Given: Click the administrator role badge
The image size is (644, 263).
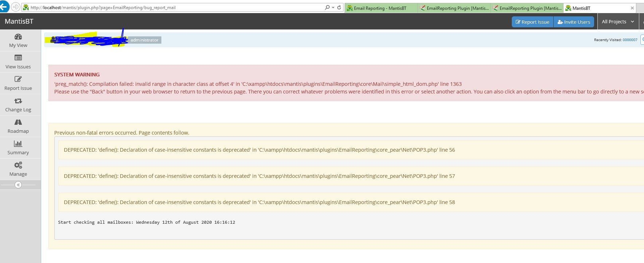Looking at the screenshot, I should pos(145,40).
